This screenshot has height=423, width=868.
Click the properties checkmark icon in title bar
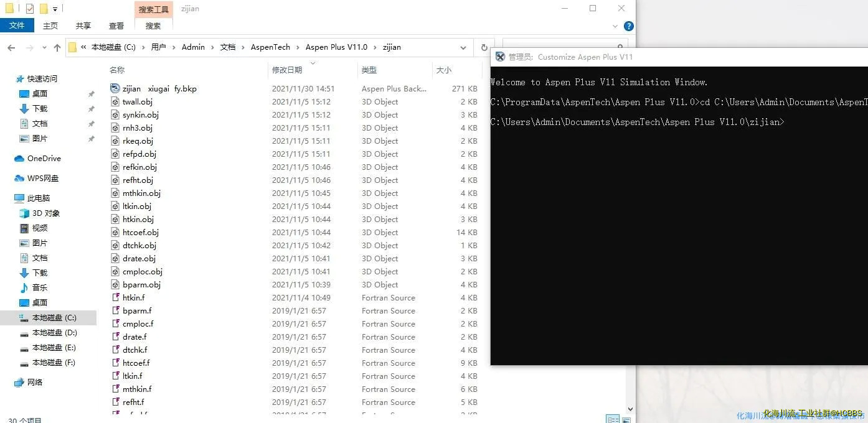pos(30,9)
